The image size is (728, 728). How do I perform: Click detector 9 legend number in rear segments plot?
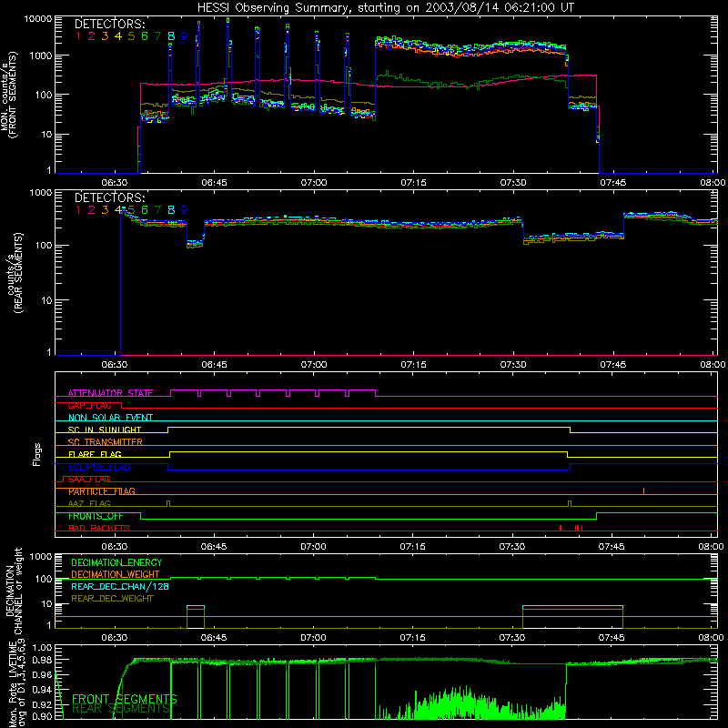coord(185,210)
